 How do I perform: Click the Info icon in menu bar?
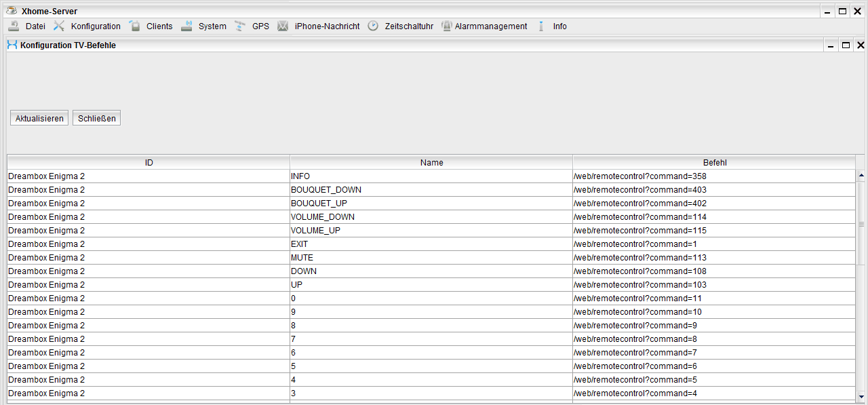541,26
